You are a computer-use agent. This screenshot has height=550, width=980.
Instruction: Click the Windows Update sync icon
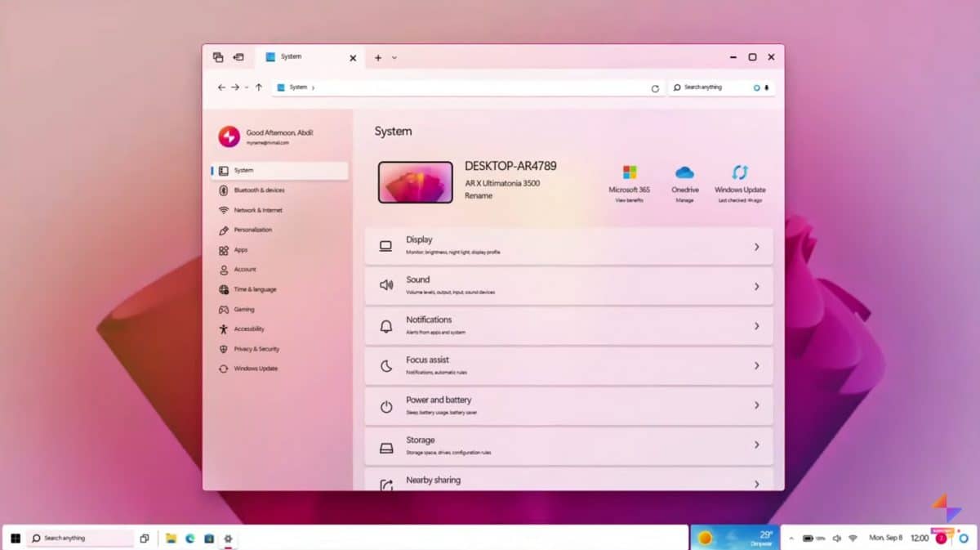[739, 173]
